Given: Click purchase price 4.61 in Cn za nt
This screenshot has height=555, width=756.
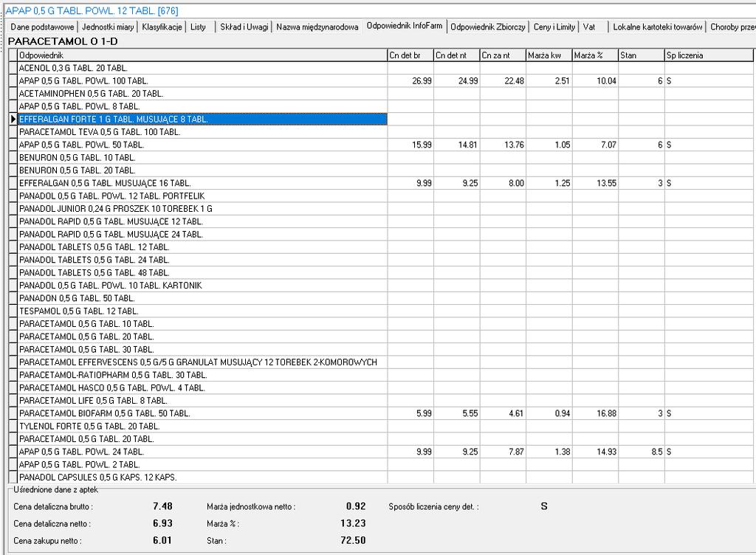Looking at the screenshot, I should point(515,413).
